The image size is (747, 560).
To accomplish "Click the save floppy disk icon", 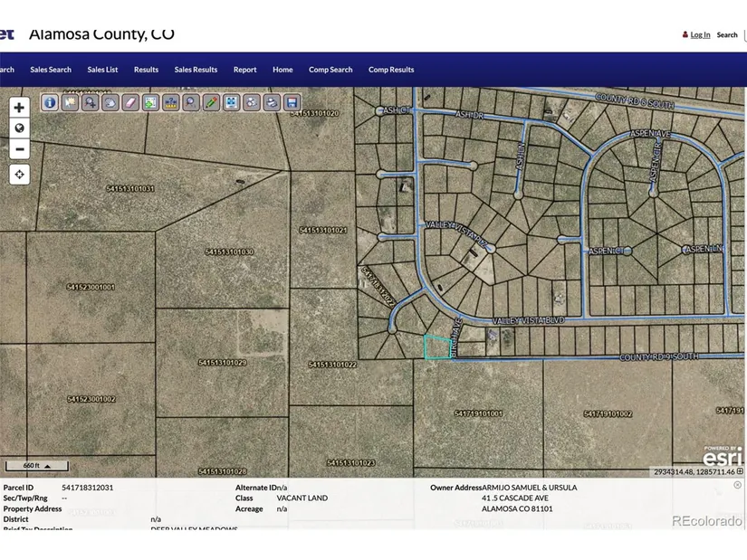I will click(292, 102).
